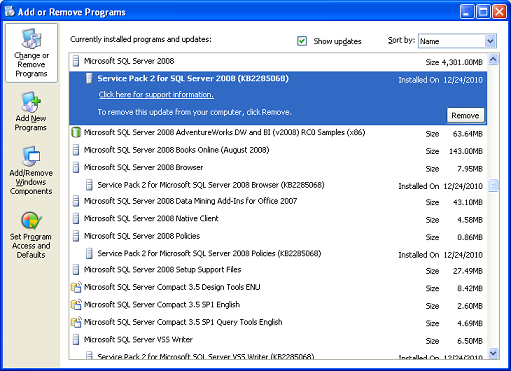Click the Sort by Name combo box field
This screenshot has height=371, width=511.
[x=457, y=41]
